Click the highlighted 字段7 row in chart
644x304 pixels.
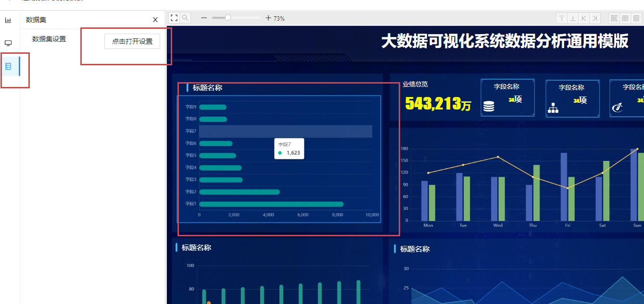(286, 131)
